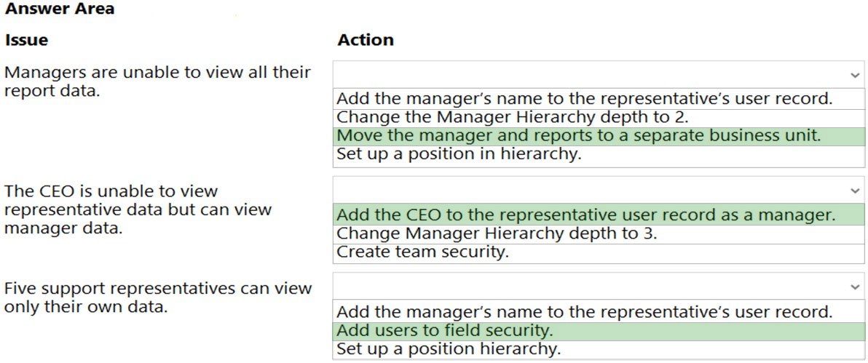The image size is (868, 363).
Task: Select "Set up a position in hierarchy." option
Action: coord(459,153)
